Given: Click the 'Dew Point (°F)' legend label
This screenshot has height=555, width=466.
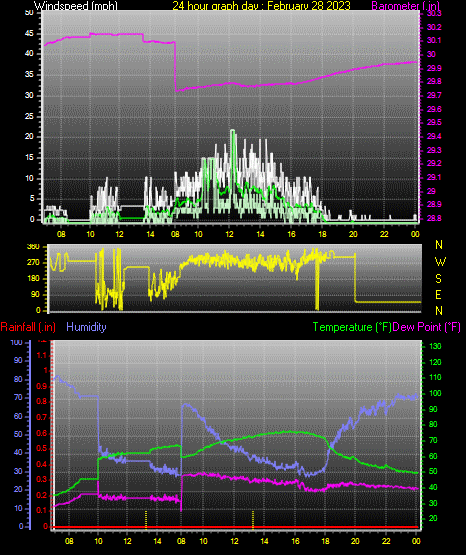Looking at the screenshot, I should 427,327.
